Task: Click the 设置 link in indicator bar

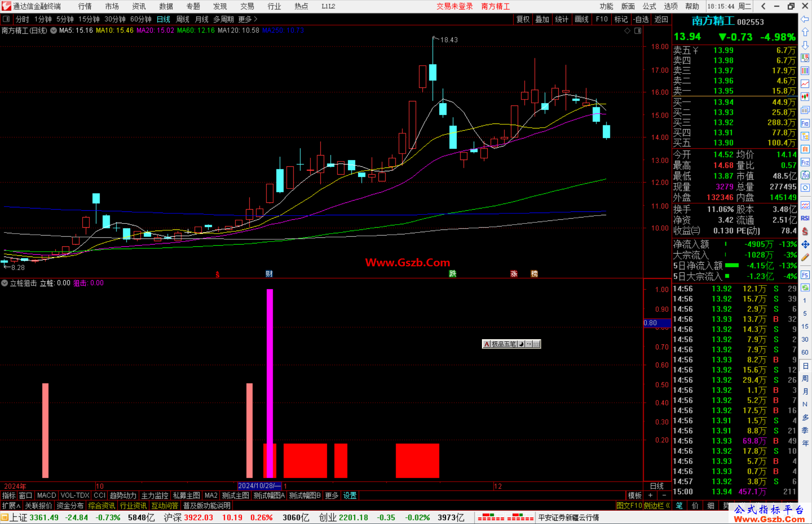Action: (x=350, y=495)
